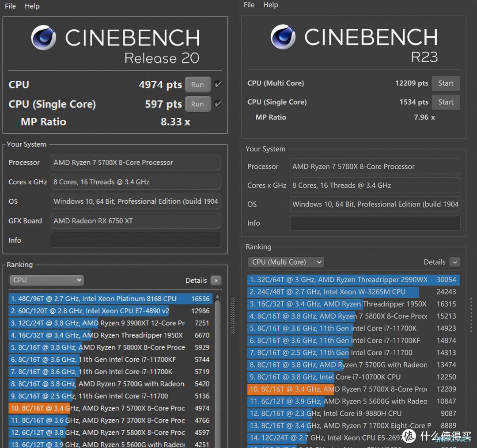477x448 pixels.
Task: Select Core i7-11700KF ranking row in R20
Action: [x=110, y=360]
